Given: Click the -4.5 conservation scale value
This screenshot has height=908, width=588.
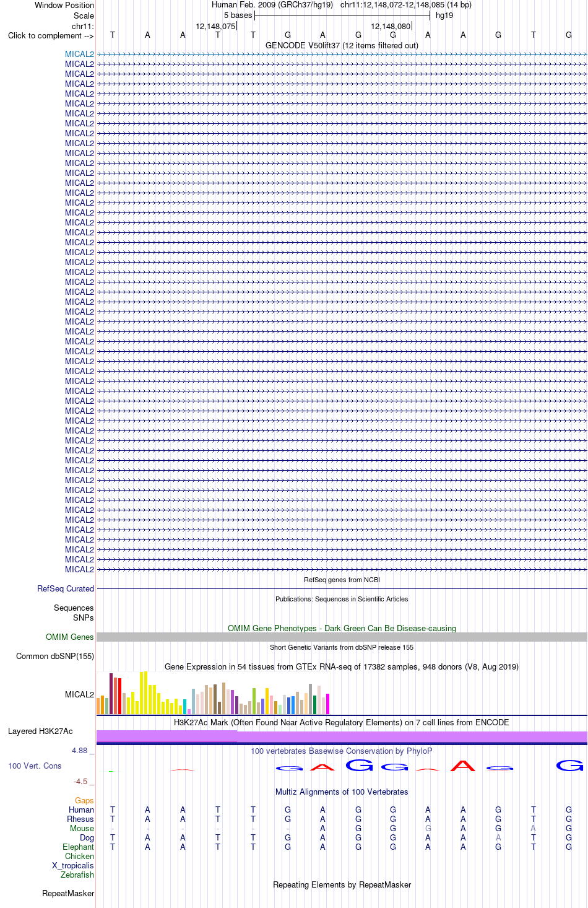Looking at the screenshot, I should click(80, 781).
